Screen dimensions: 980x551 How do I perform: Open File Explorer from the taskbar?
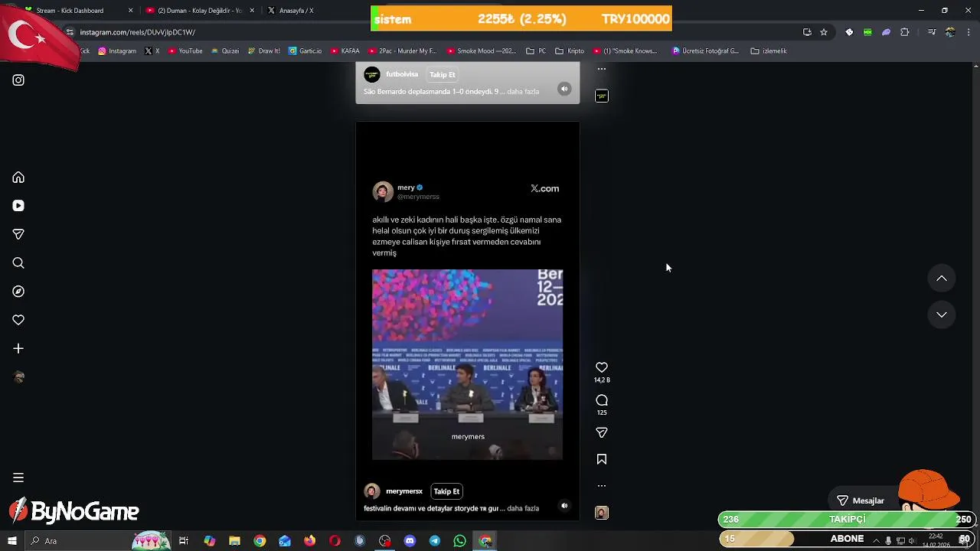coord(234,541)
